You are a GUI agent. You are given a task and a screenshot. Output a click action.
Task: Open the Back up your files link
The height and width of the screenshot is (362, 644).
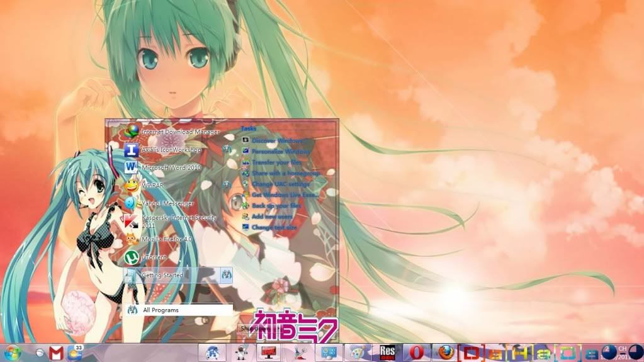276,205
